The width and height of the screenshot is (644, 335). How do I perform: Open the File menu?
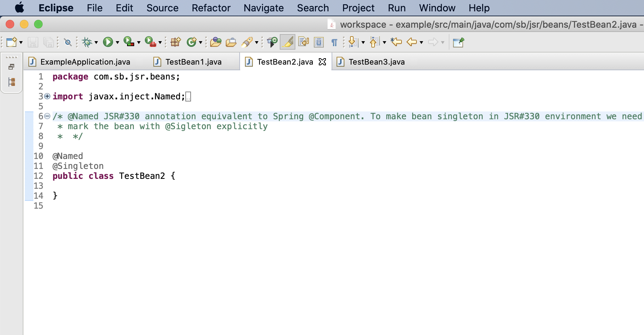click(94, 8)
